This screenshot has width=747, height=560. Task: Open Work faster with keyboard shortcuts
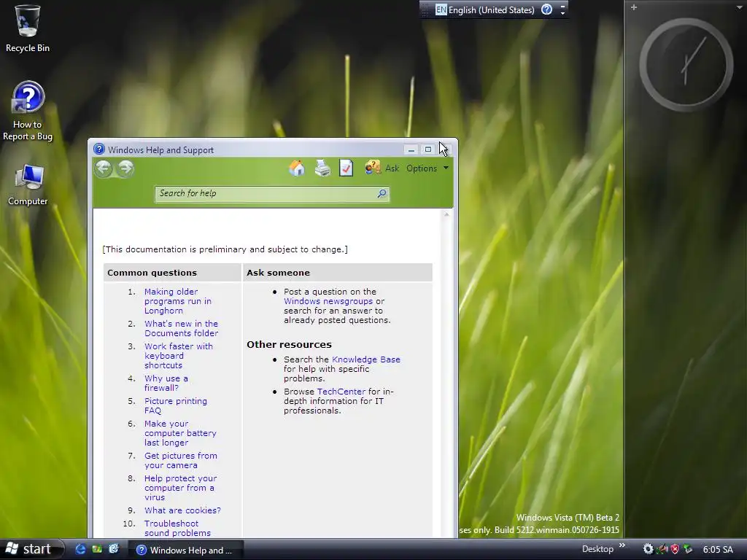179,356
